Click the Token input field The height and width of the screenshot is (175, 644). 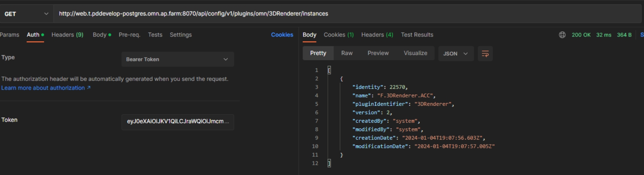pyautogui.click(x=177, y=122)
